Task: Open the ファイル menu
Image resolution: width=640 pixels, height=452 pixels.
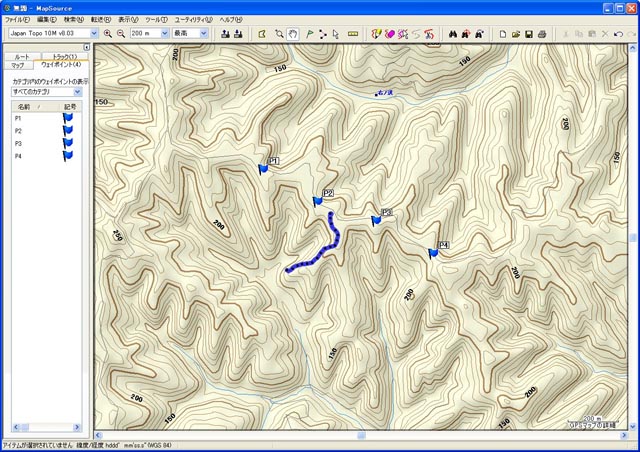Action: (17, 19)
